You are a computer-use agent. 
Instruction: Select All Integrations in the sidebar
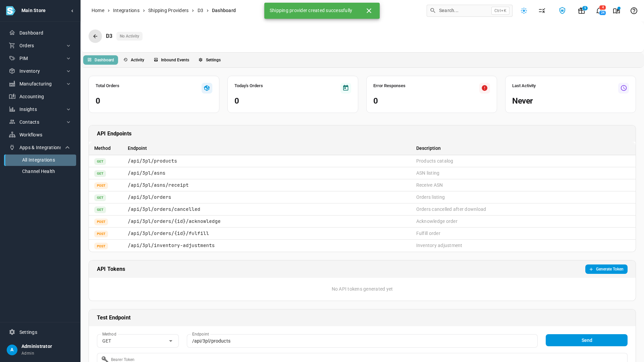[x=40, y=160]
